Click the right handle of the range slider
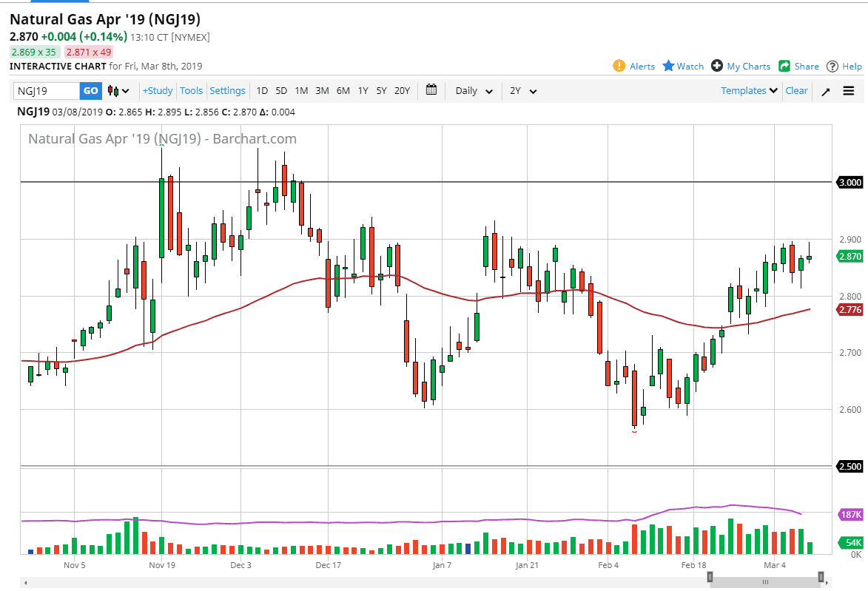Viewport: 868px width, 591px height. [821, 577]
